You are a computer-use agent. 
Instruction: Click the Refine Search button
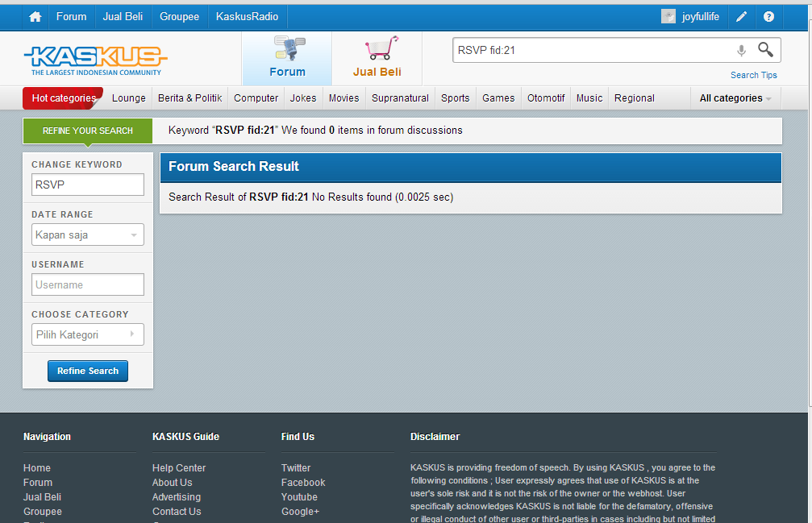[88, 371]
